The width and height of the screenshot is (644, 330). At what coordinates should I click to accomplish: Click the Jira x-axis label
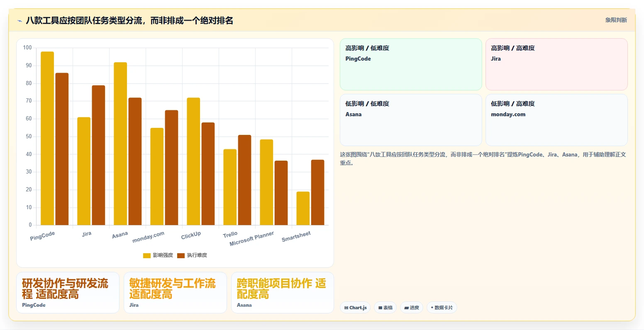pos(86,234)
